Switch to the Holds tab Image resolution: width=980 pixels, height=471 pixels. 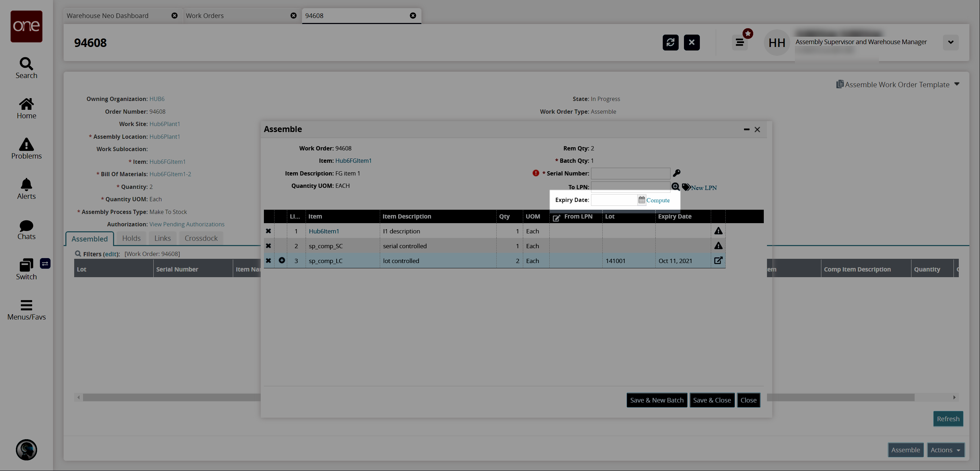pyautogui.click(x=131, y=238)
